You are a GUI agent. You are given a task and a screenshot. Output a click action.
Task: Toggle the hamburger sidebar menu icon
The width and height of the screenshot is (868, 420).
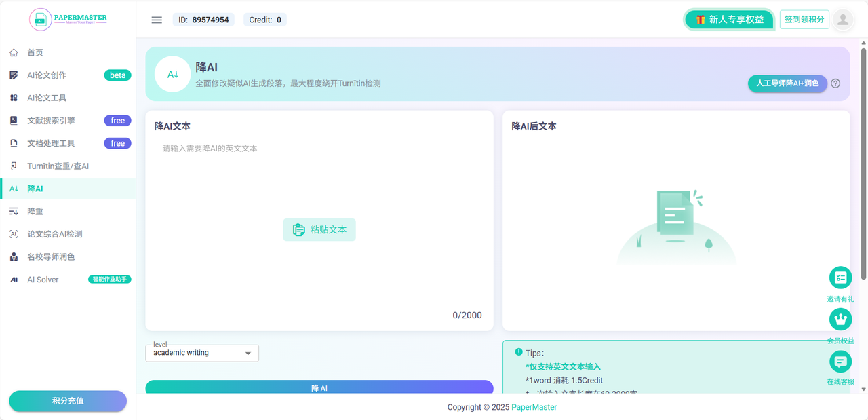pyautogui.click(x=157, y=20)
